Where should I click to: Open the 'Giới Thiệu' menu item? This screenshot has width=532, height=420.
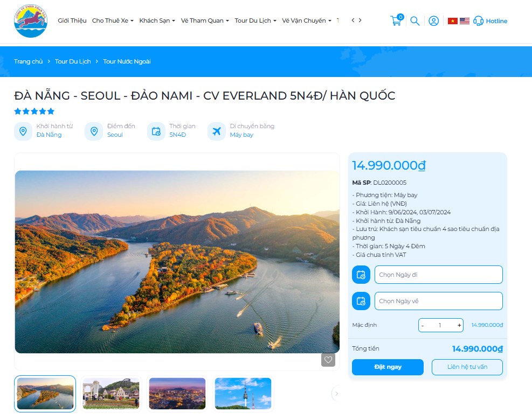pos(72,20)
